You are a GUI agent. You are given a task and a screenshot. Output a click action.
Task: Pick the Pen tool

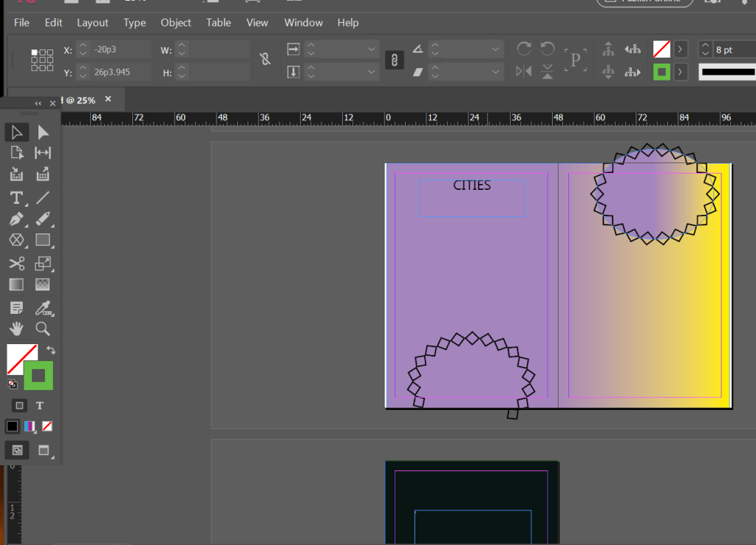[16, 219]
